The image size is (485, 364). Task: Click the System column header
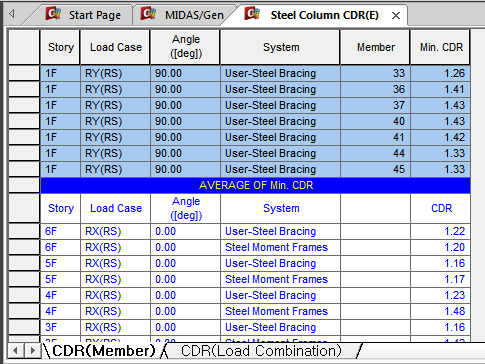click(281, 47)
